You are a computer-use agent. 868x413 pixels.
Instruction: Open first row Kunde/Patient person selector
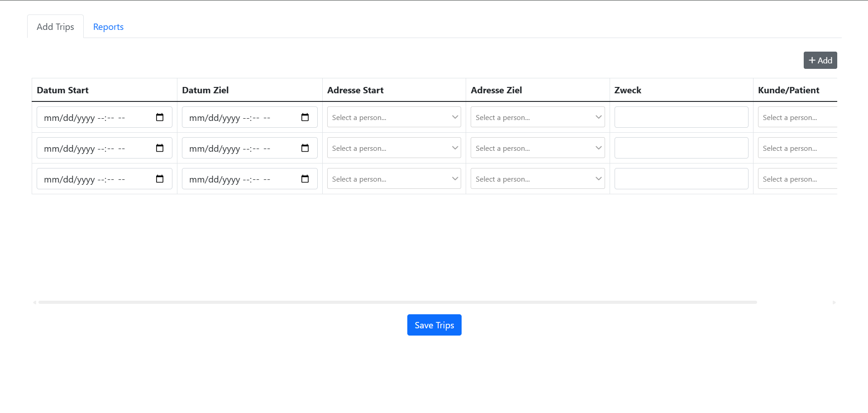coord(796,117)
